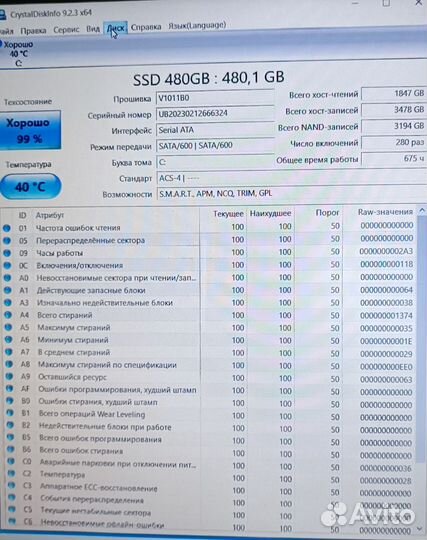This screenshot has height=540, width=427.
Task: Click status icon for attribute C2 Температура row
Action: 11,474
